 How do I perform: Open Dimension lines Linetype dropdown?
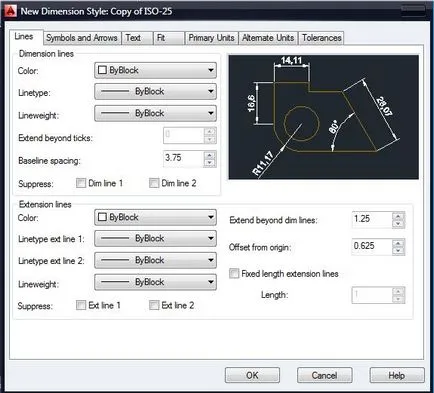pyautogui.click(x=155, y=91)
